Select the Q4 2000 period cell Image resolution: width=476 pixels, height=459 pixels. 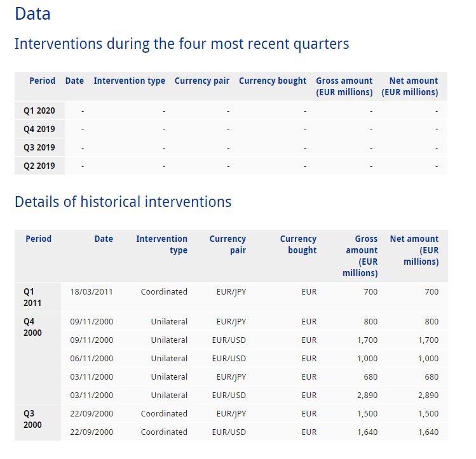tap(32, 327)
